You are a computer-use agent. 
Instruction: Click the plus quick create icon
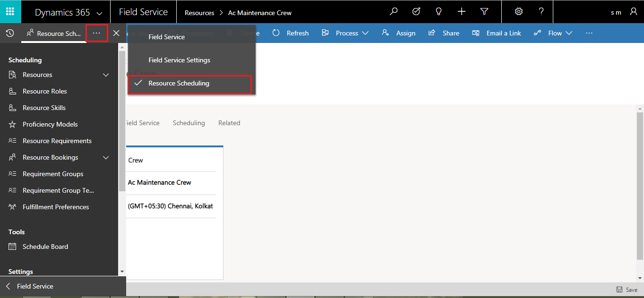462,12
